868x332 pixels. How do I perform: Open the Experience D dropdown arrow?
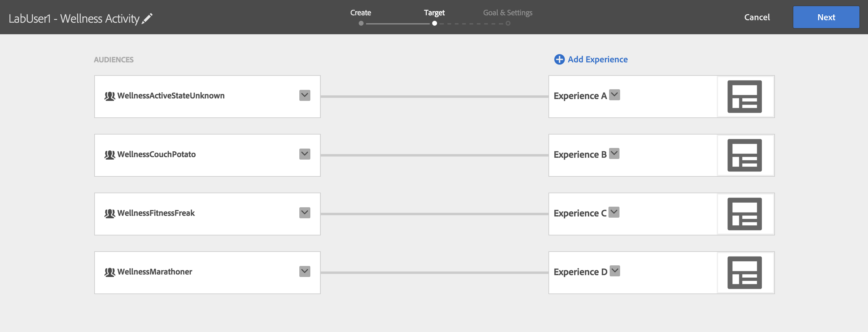(x=615, y=271)
